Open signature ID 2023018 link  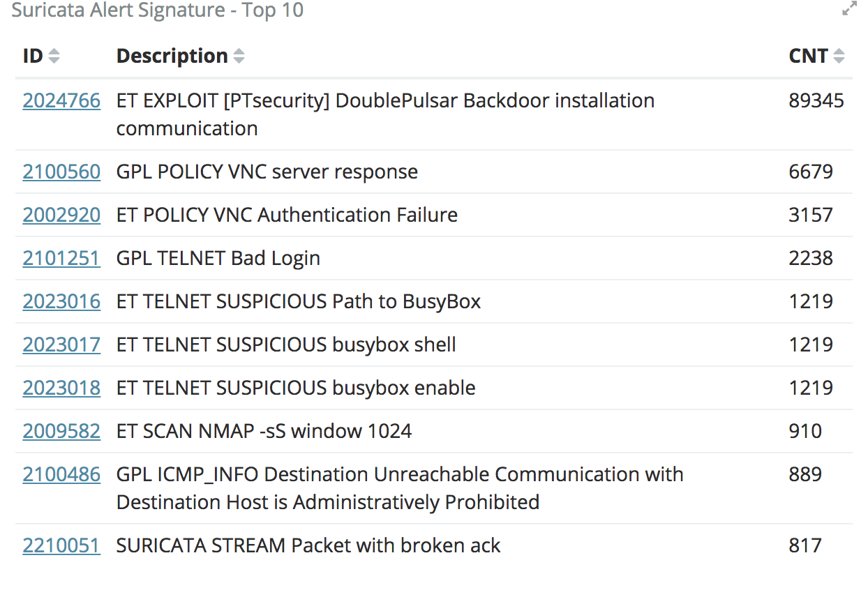[61, 388]
